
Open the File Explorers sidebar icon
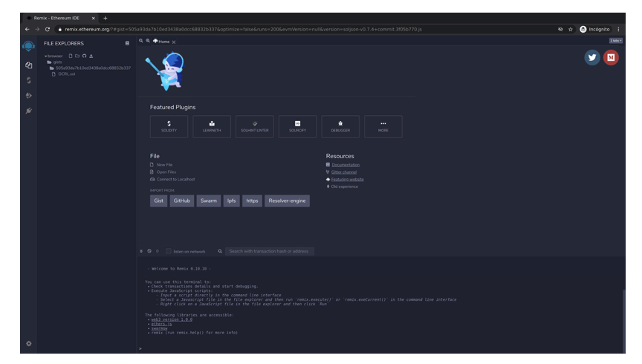tap(29, 65)
